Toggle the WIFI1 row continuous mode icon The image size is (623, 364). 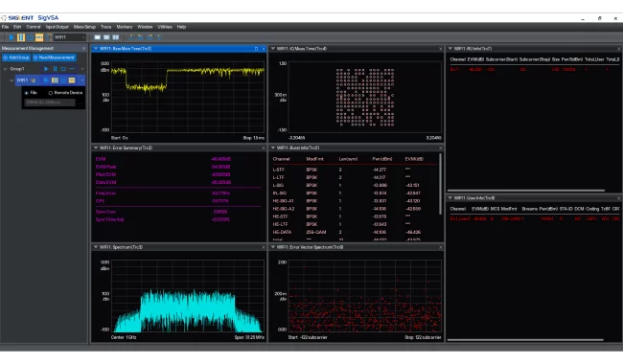(x=72, y=80)
